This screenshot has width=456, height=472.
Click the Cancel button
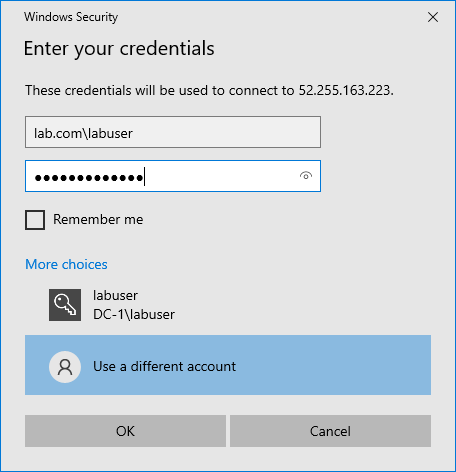click(x=330, y=431)
